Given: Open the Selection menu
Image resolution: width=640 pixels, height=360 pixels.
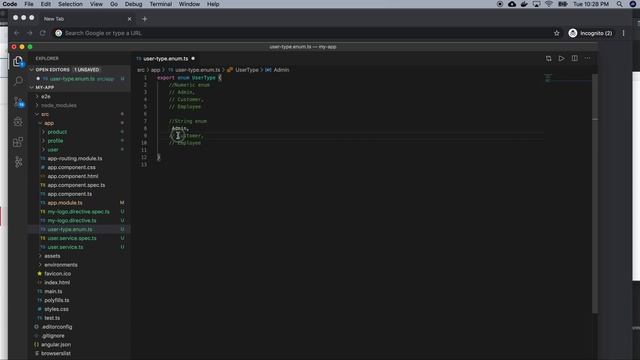Looking at the screenshot, I should pyautogui.click(x=70, y=4).
